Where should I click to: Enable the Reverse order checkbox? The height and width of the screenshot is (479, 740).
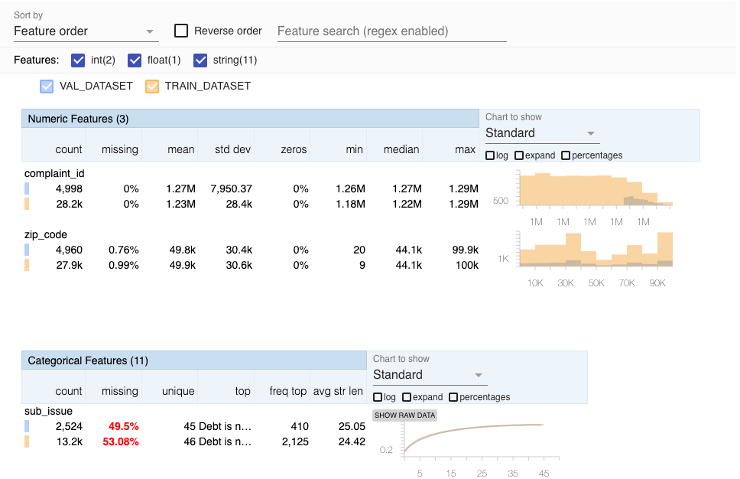pos(181,31)
